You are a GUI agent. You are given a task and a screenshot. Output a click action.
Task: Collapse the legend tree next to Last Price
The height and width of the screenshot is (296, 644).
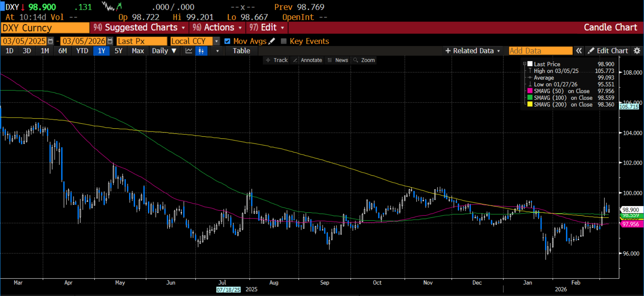point(525,64)
